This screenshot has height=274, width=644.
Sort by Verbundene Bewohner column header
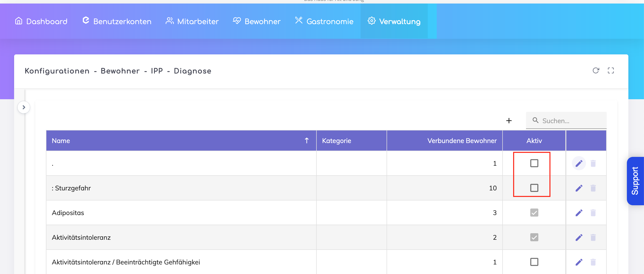pos(462,141)
